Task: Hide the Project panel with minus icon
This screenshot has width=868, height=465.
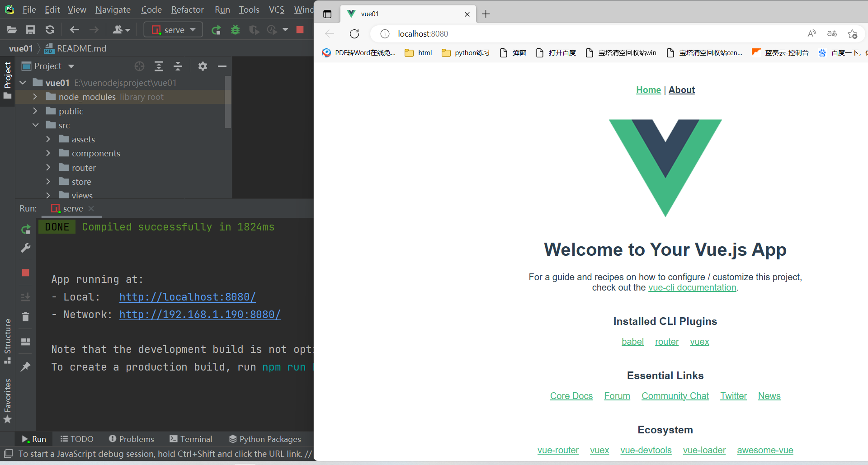Action: click(222, 66)
